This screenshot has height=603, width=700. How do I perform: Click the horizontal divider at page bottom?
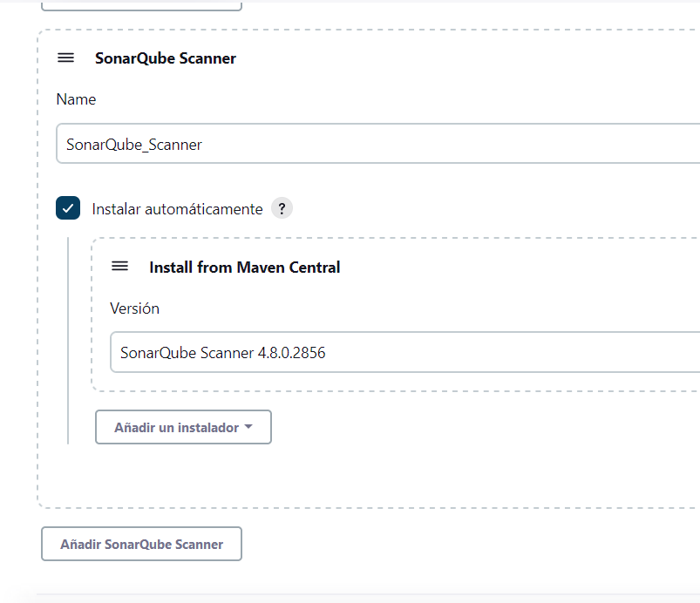[x=366, y=595]
